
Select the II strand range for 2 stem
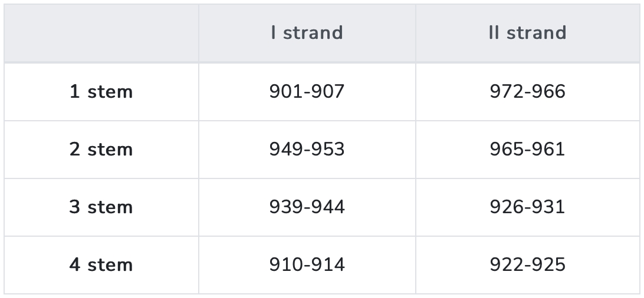(527, 150)
